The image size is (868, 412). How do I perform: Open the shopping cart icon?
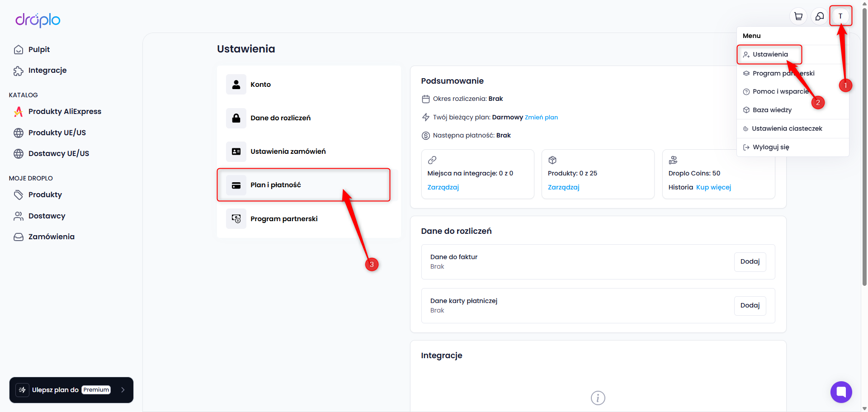pyautogui.click(x=798, y=16)
